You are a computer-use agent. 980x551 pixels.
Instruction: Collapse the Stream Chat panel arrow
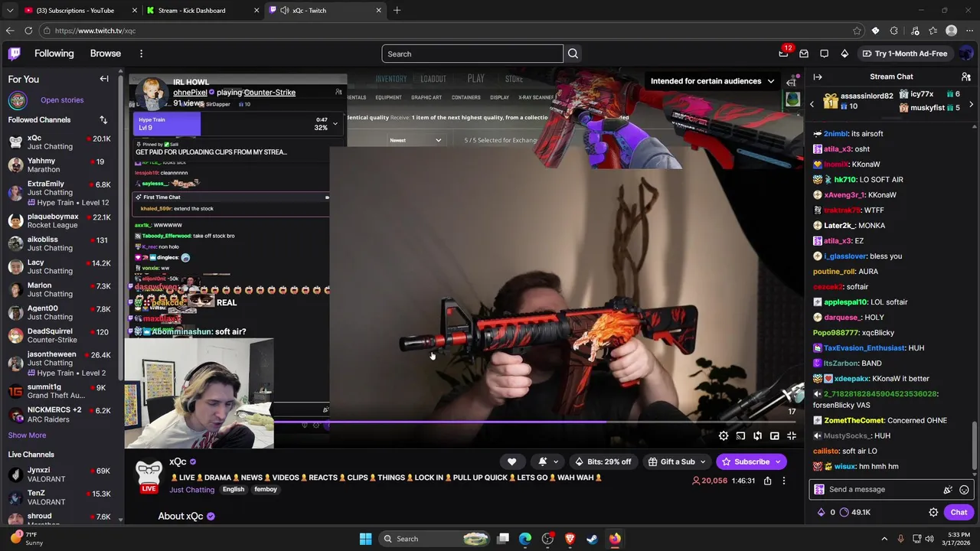tap(818, 77)
